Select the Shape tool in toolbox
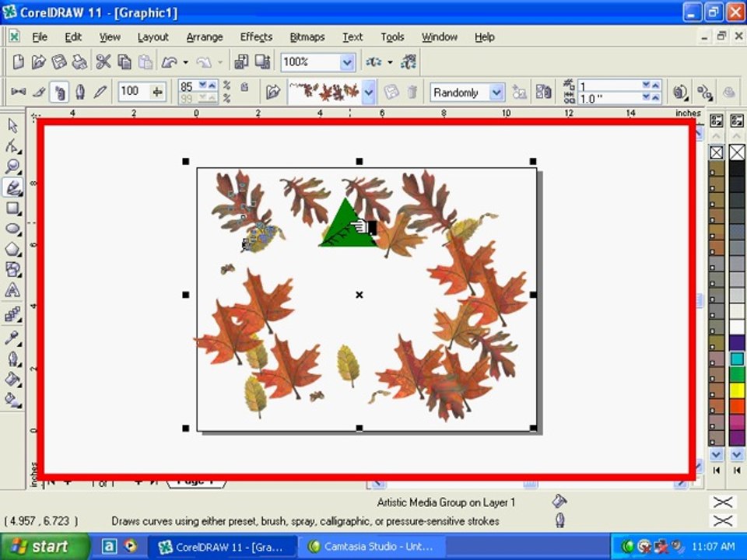Screen dimensions: 747x560 [12, 146]
